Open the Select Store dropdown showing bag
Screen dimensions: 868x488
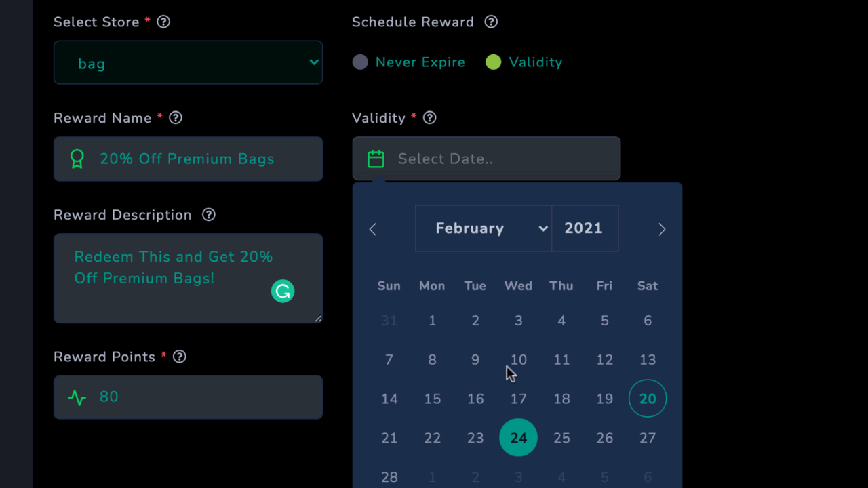tap(188, 62)
